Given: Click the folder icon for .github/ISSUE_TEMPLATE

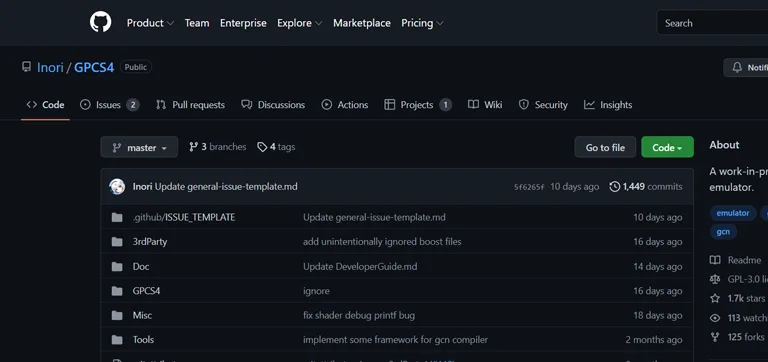Looking at the screenshot, I should (117, 217).
